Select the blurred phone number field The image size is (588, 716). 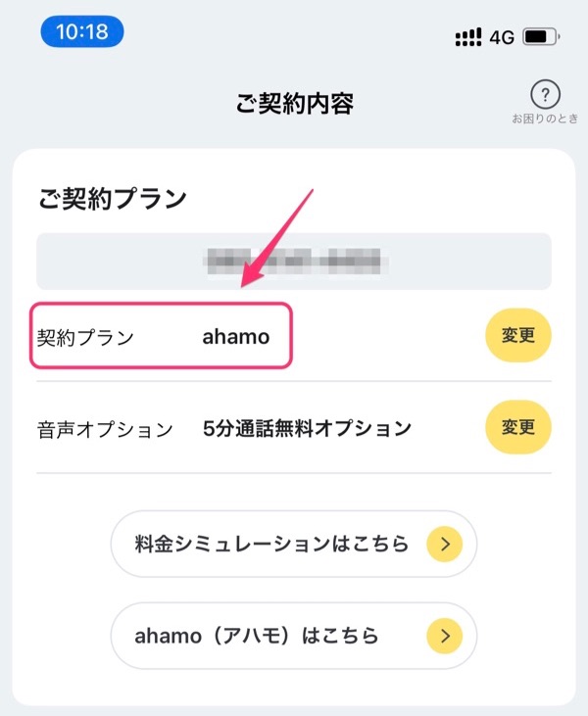pos(294,262)
